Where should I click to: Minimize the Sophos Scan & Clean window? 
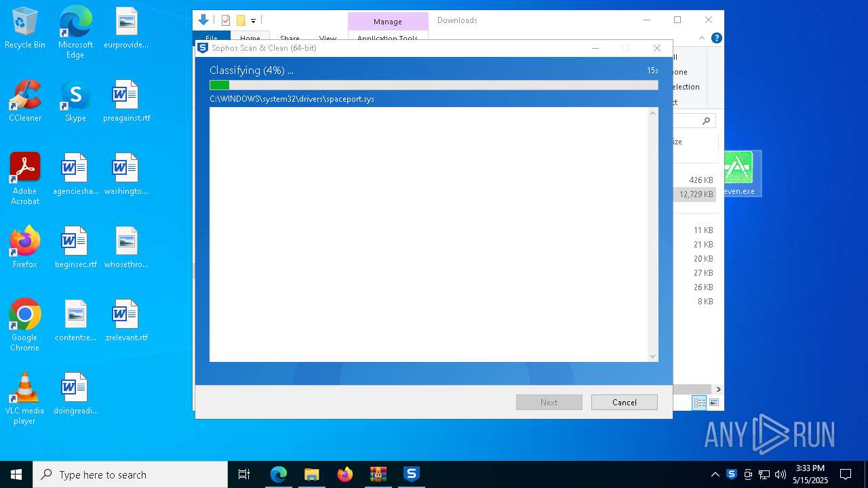(595, 48)
